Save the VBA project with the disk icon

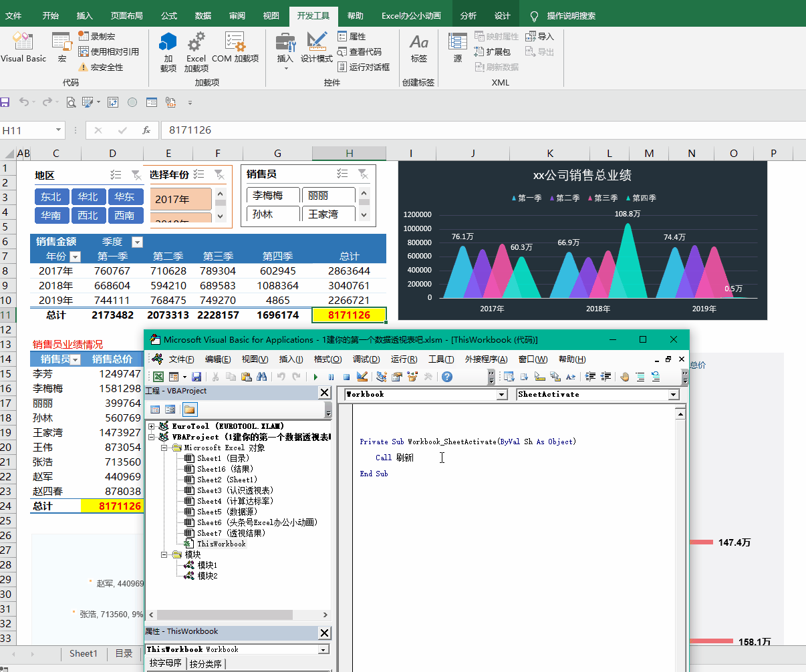(x=196, y=377)
